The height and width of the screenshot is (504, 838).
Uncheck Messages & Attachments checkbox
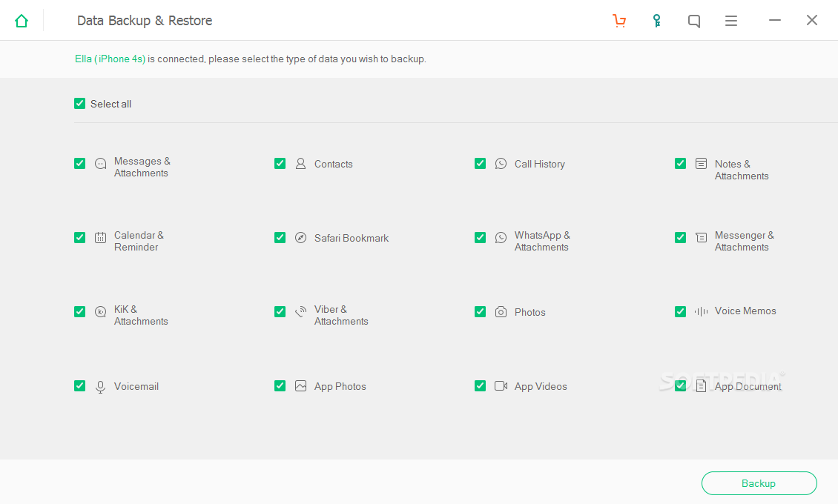pos(79,163)
